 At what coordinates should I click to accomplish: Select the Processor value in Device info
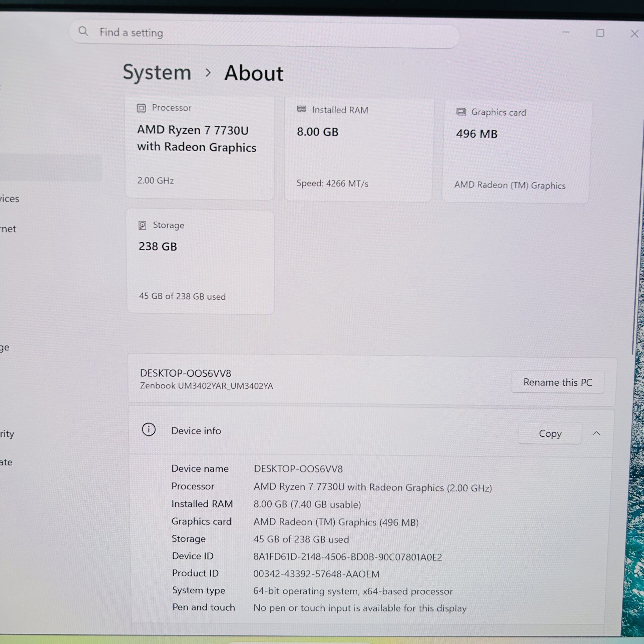(373, 487)
